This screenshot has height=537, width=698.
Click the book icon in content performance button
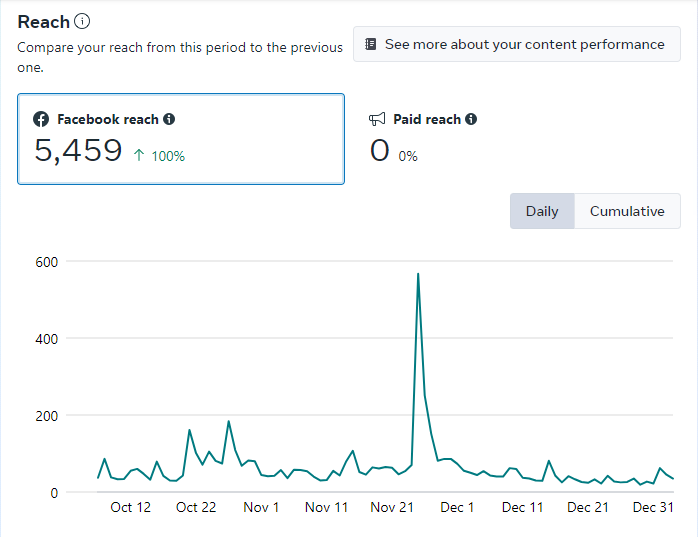point(371,44)
